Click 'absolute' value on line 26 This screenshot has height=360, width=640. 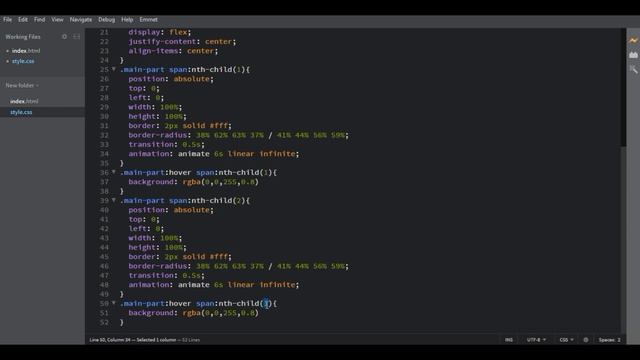[x=191, y=79]
